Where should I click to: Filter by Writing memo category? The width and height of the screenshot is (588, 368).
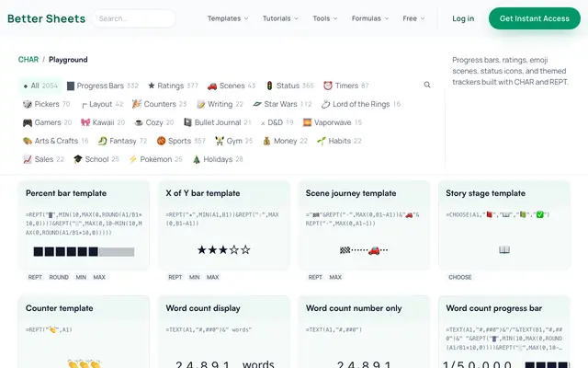(x=220, y=104)
